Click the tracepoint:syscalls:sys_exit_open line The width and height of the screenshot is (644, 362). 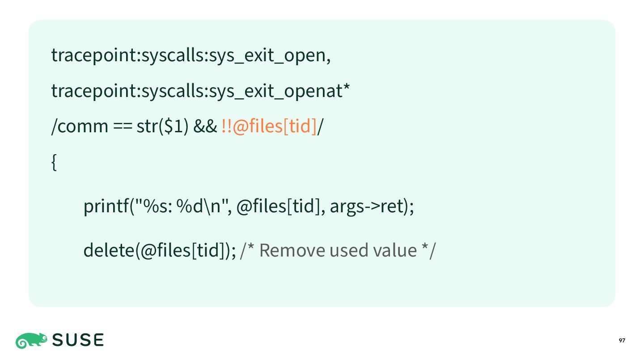(x=191, y=55)
